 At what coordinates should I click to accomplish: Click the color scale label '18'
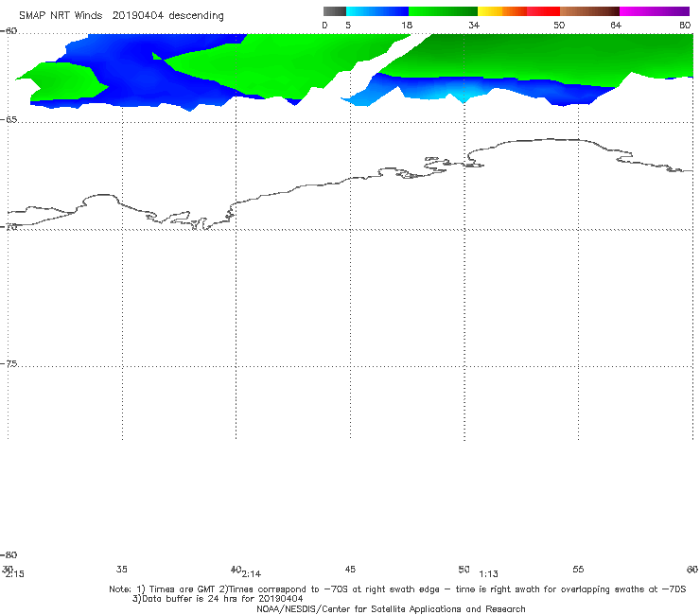pos(407,26)
